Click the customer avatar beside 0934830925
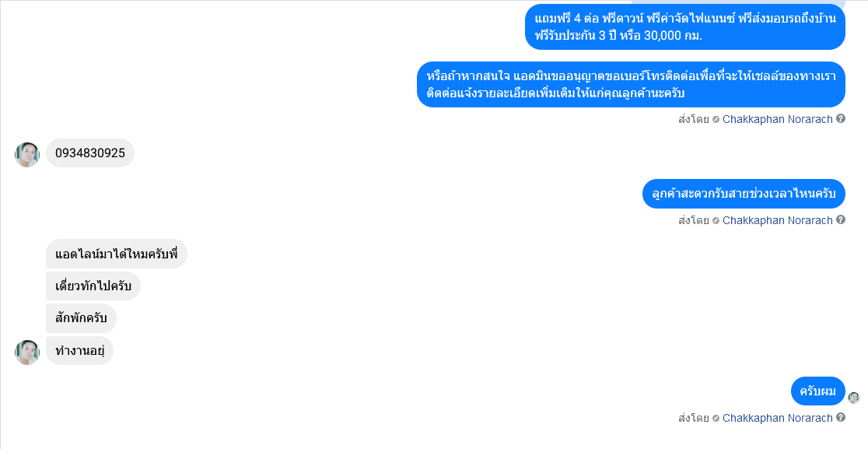Image resolution: width=868 pixels, height=449 pixels. click(27, 154)
